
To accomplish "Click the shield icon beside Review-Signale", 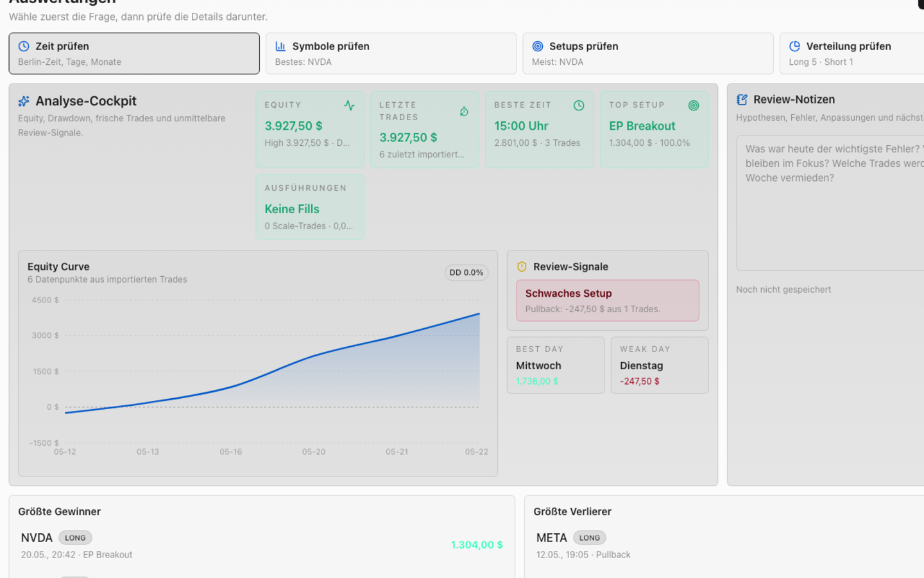I will click(522, 267).
